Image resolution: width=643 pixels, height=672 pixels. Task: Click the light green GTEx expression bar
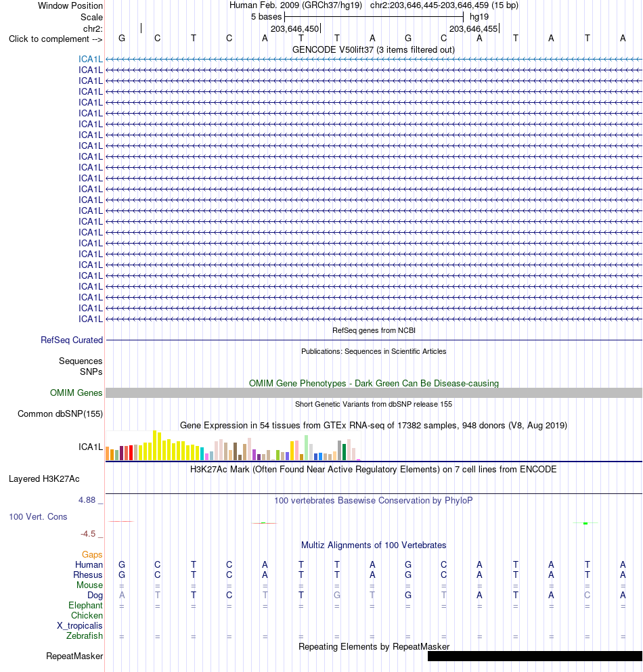pos(306,447)
